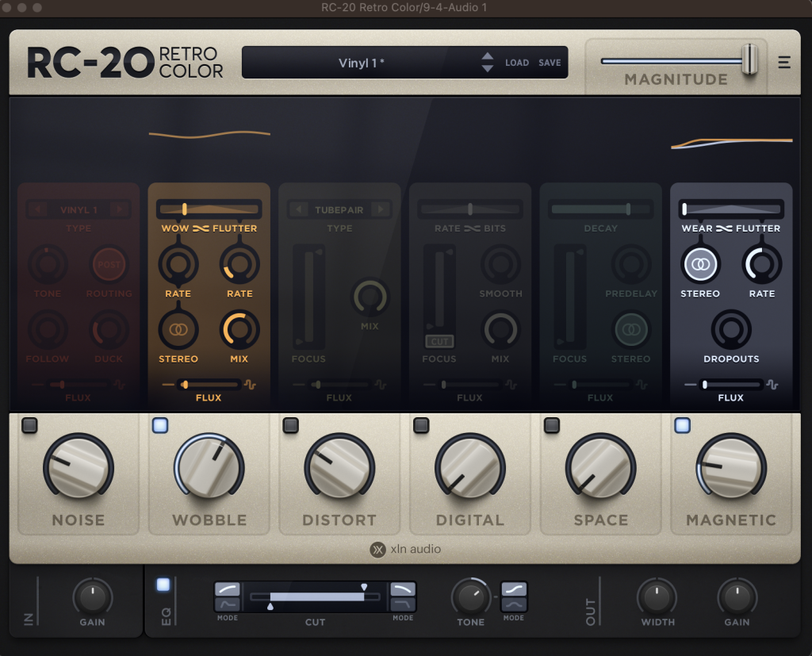Open the Vinyl 1 preset name dropdown

point(362,63)
